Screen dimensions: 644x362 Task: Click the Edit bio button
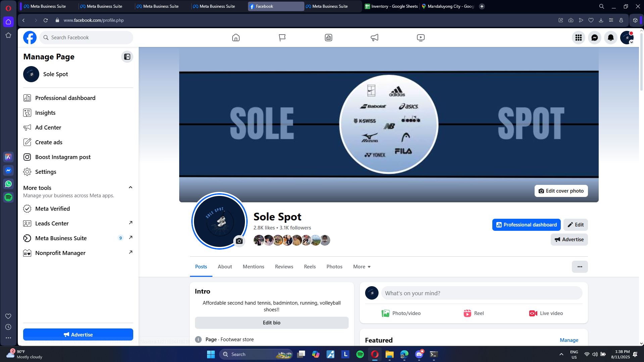[x=271, y=323]
